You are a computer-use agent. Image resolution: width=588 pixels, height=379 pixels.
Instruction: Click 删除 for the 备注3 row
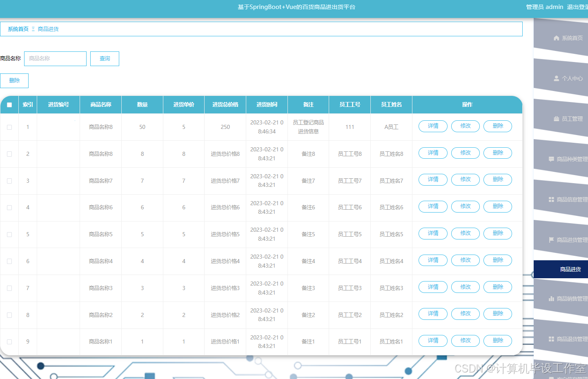click(x=498, y=287)
